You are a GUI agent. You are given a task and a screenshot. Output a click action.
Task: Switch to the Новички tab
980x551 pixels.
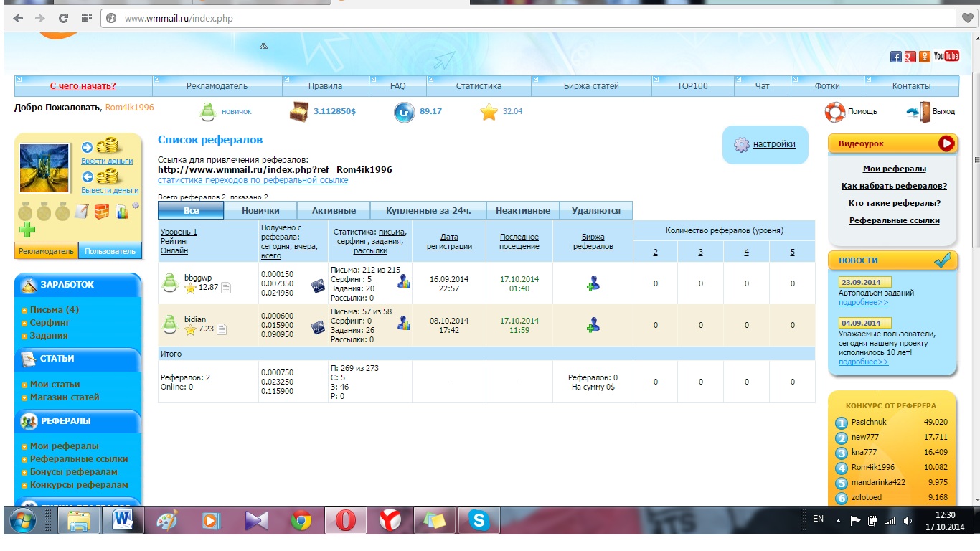point(260,210)
